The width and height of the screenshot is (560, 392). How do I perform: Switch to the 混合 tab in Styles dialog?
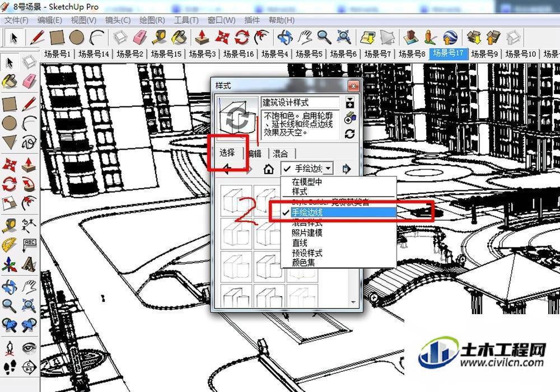(281, 154)
